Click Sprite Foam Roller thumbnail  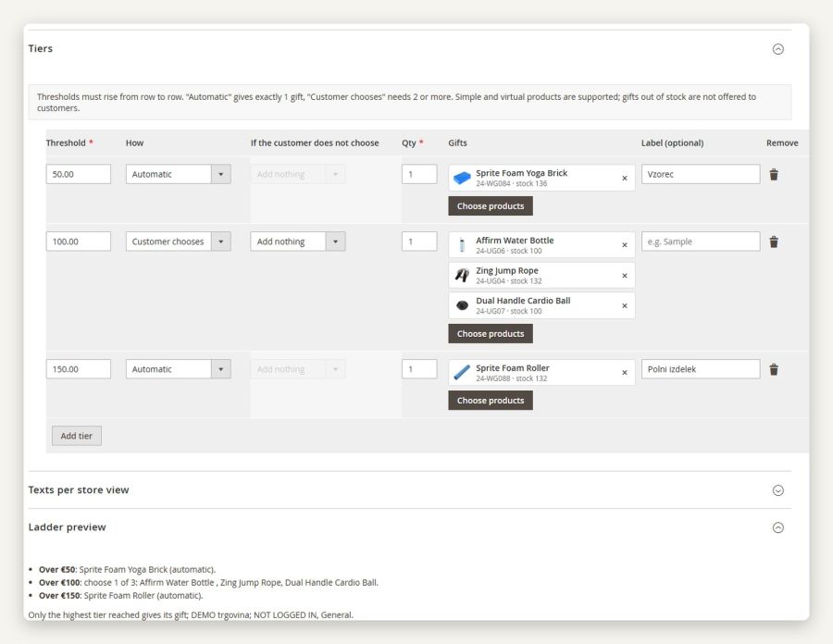point(462,373)
